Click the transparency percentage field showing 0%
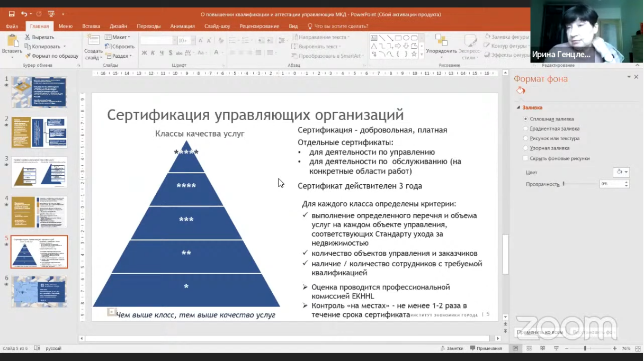The width and height of the screenshot is (644, 361). click(x=611, y=184)
